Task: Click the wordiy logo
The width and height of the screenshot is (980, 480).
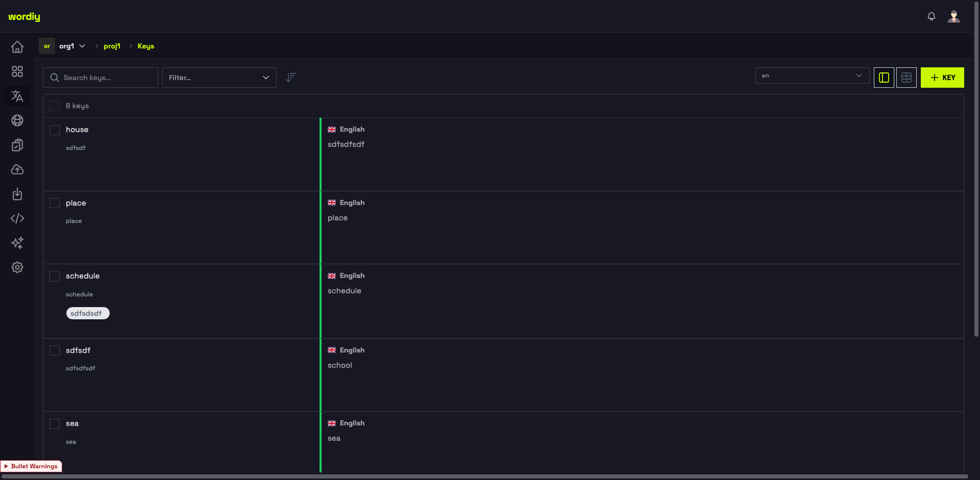Action: pos(24,17)
